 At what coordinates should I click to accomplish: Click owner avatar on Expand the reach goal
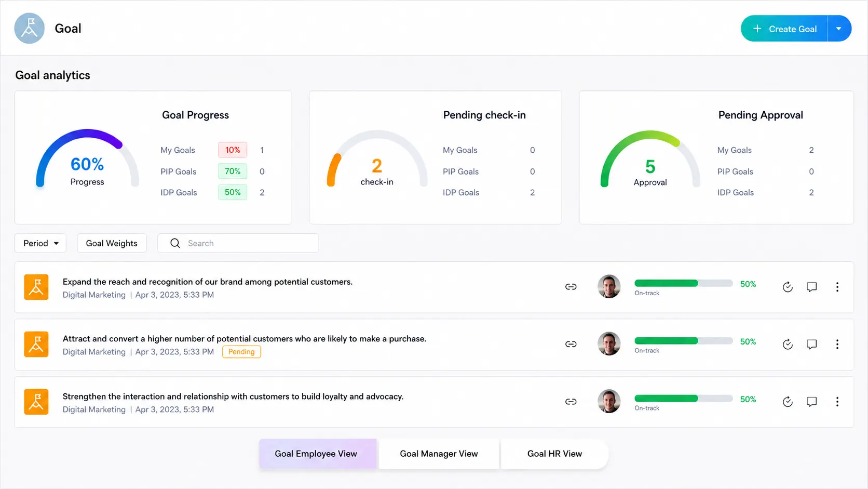[x=609, y=286]
